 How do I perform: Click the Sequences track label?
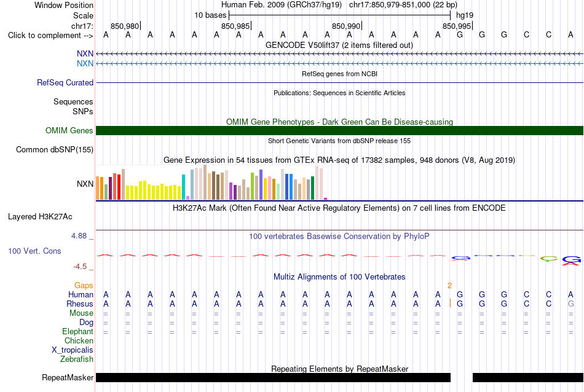point(73,101)
